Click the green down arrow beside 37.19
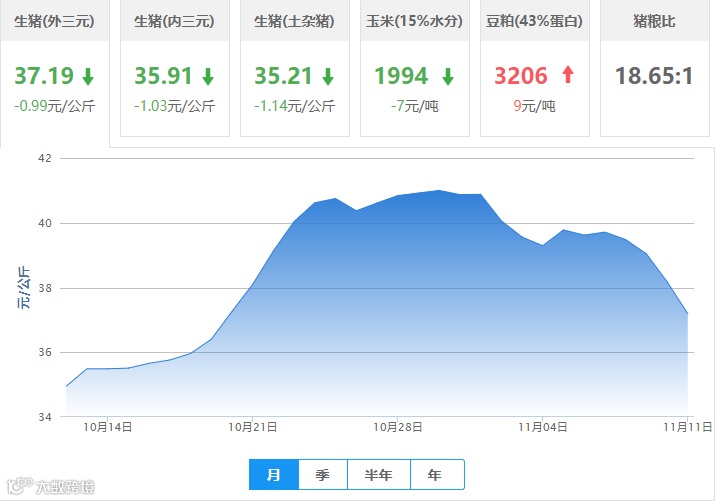Screen dimensions: 716x501 click(88, 76)
